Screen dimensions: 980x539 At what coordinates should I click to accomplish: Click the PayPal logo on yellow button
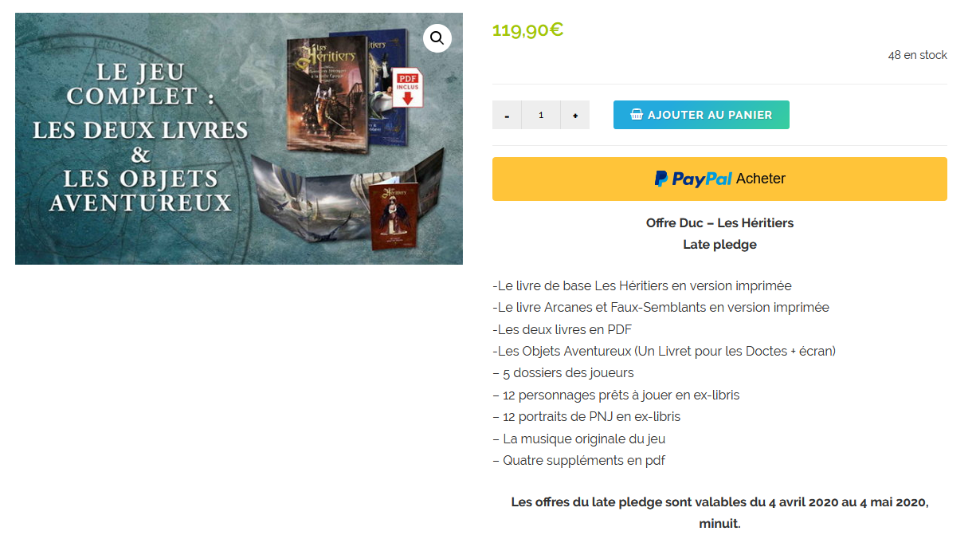coord(693,179)
